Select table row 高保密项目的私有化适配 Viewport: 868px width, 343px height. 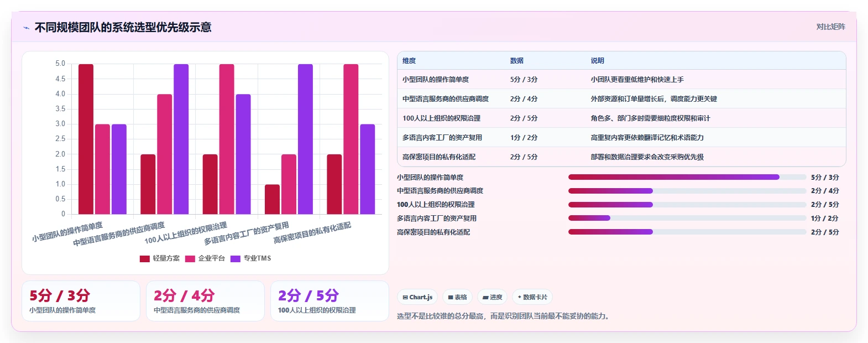621,157
